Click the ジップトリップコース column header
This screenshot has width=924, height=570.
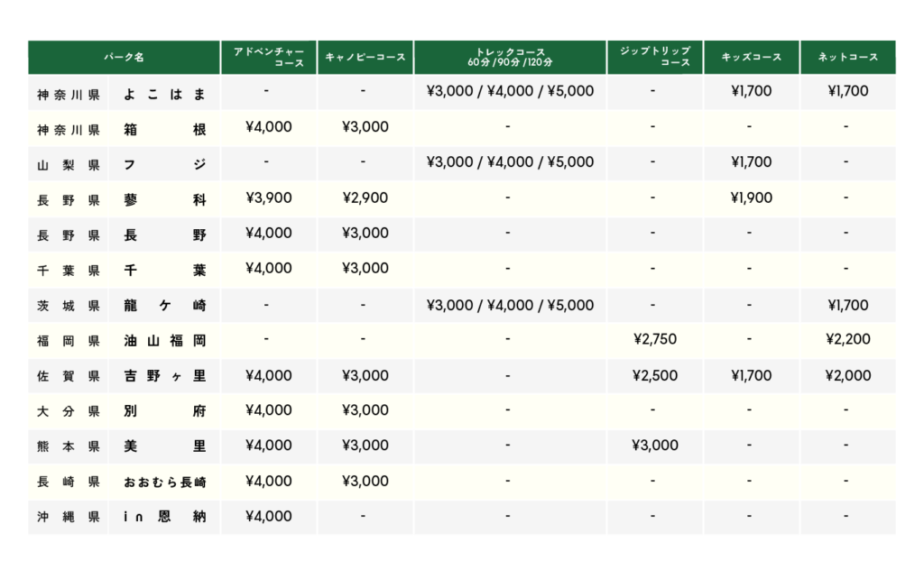pyautogui.click(x=654, y=57)
